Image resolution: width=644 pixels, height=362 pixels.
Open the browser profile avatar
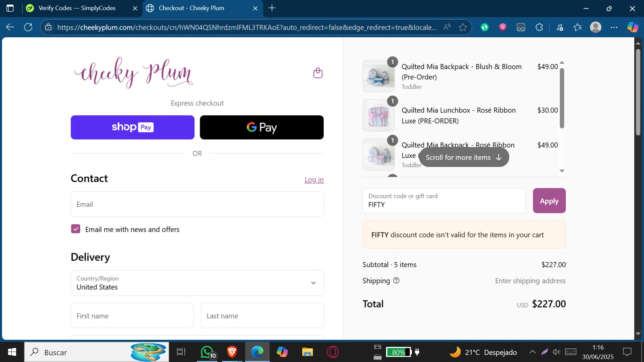pyautogui.click(x=595, y=27)
